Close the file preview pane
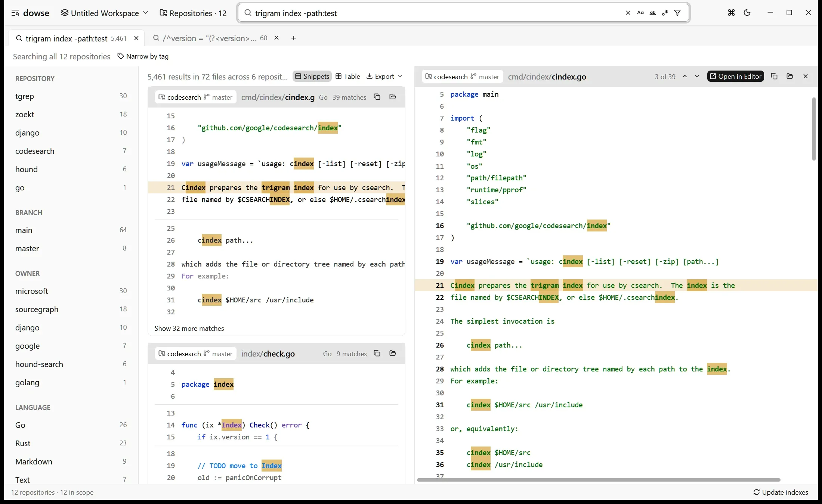Viewport: 822px width, 504px height. [x=806, y=77]
